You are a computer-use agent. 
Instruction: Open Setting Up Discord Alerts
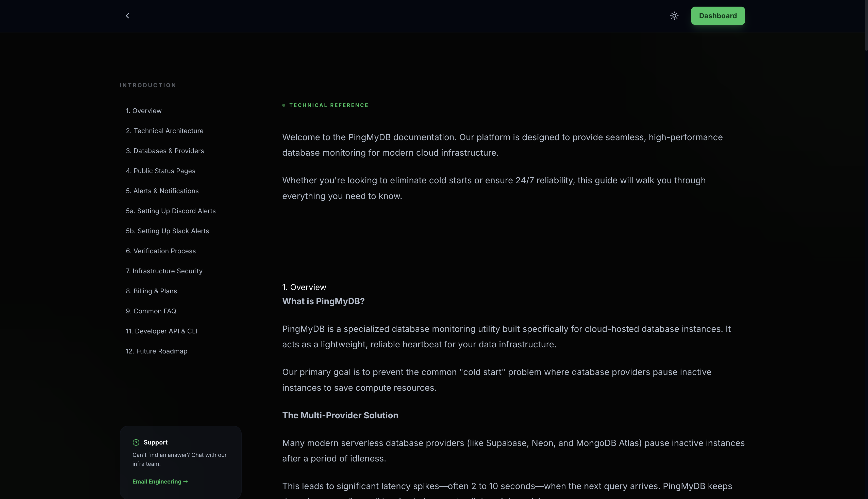point(171,211)
